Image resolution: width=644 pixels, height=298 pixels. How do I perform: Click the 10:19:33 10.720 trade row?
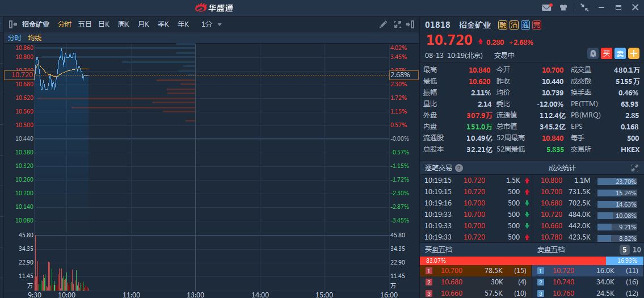(477, 237)
